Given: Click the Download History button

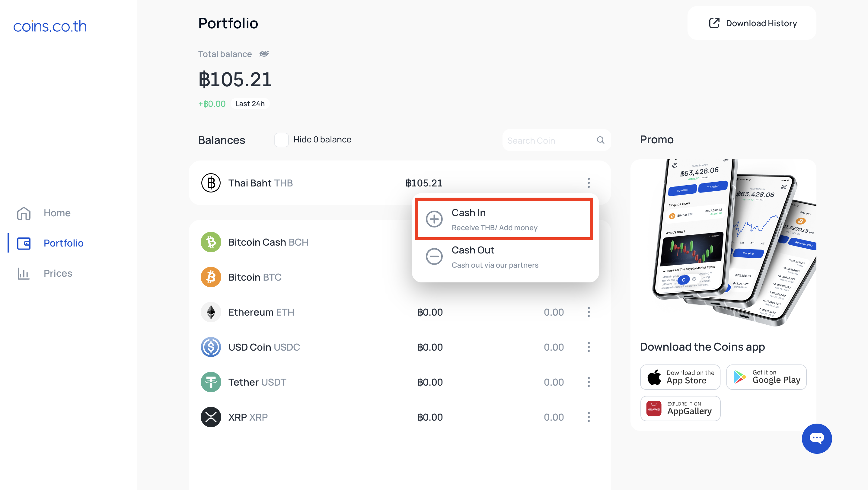Looking at the screenshot, I should click(752, 23).
